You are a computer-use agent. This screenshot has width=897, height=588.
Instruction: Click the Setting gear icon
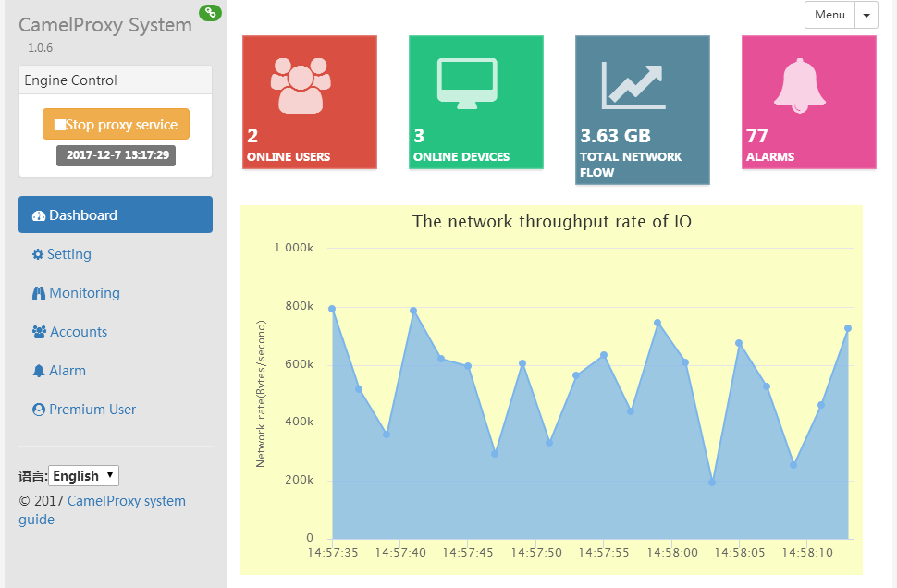pyautogui.click(x=38, y=254)
